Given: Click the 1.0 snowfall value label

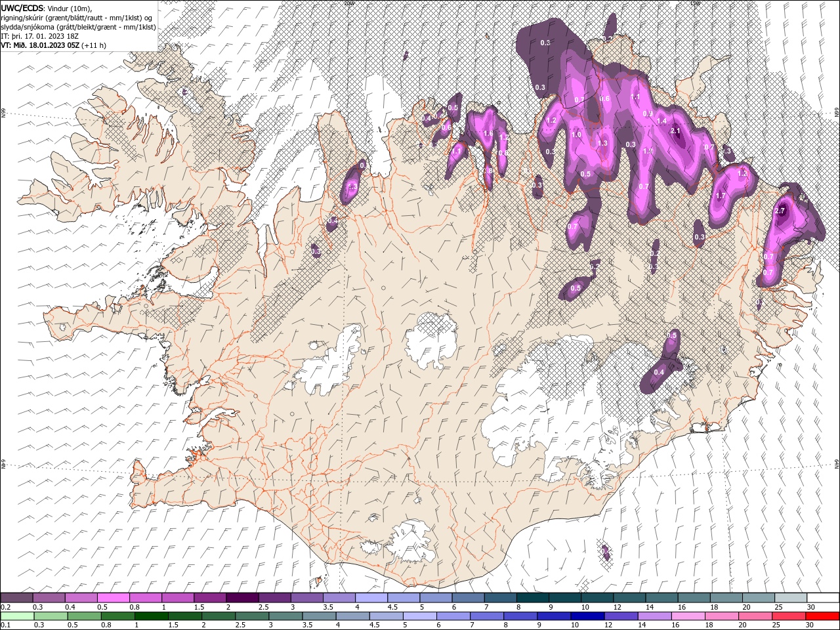Looking at the screenshot, I should pyautogui.click(x=576, y=135).
